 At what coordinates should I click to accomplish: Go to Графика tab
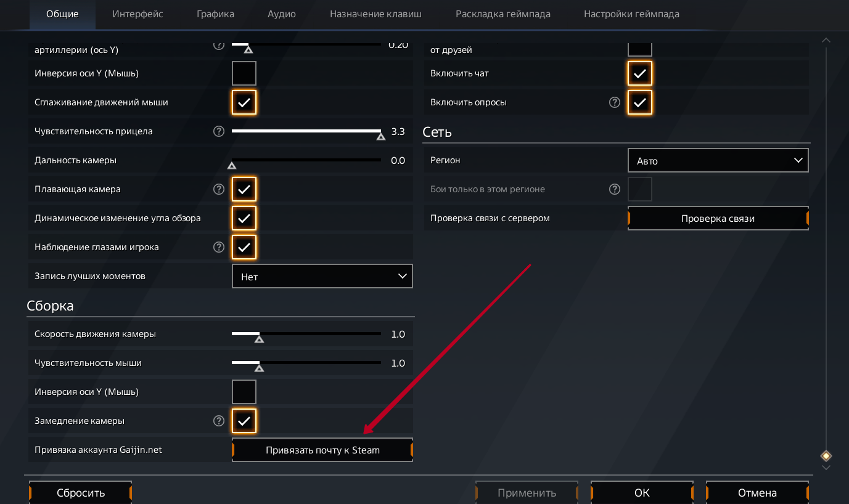tap(215, 14)
